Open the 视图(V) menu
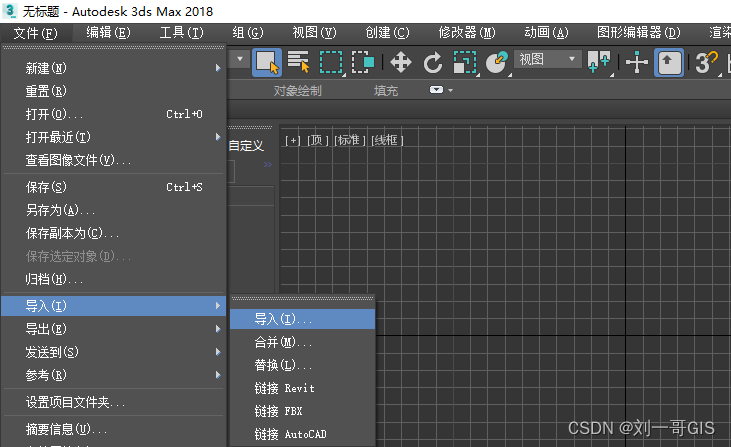Screen dimensions: 731x447 pyautogui.click(x=314, y=33)
